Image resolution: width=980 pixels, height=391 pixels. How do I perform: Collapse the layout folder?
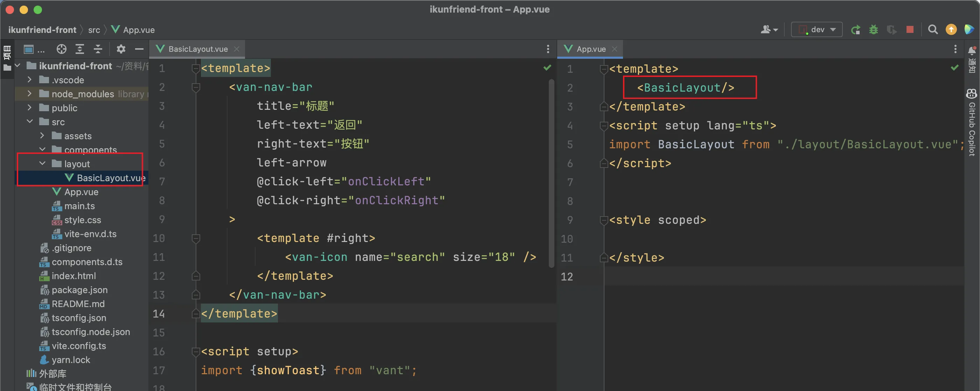click(42, 163)
